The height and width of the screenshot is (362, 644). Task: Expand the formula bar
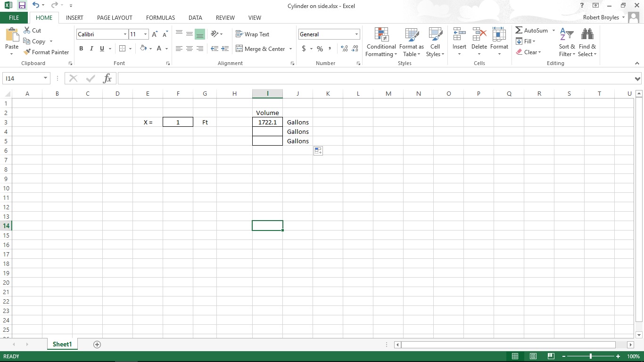click(637, 79)
